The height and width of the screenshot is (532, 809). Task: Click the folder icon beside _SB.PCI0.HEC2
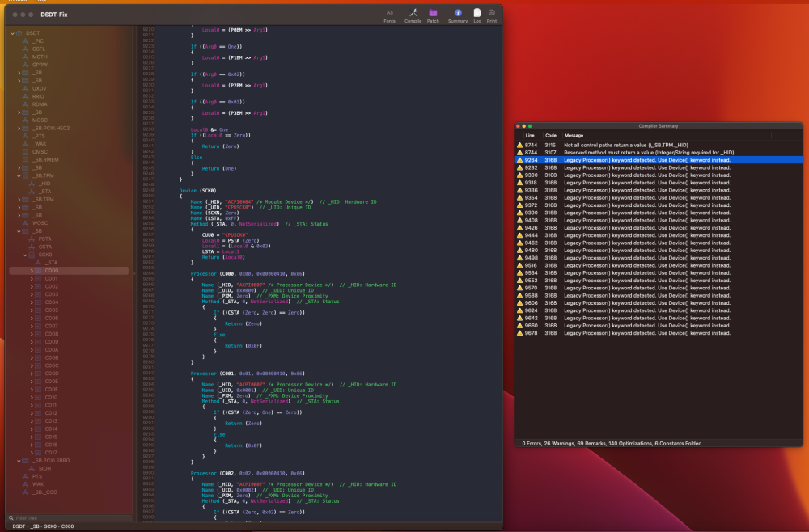coord(25,129)
